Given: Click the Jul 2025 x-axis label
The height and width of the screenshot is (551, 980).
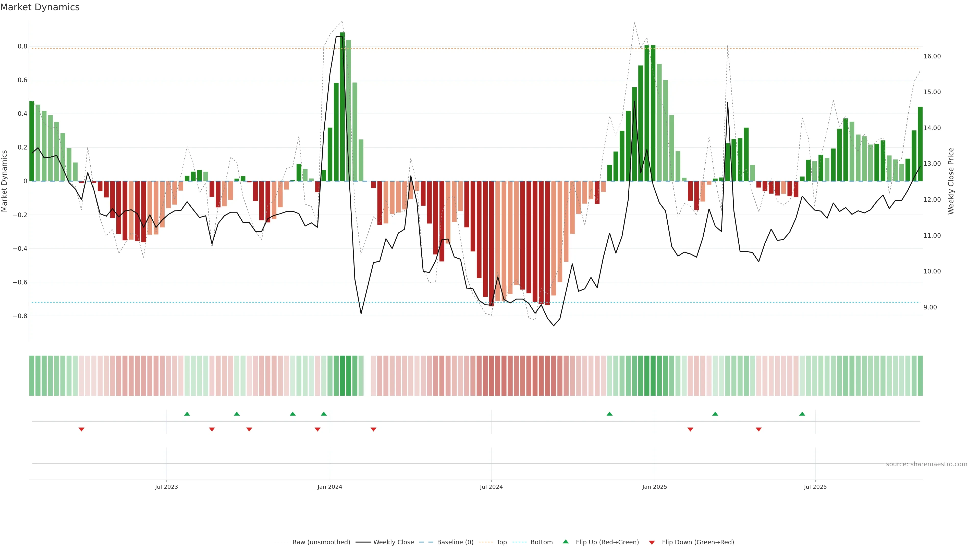Looking at the screenshot, I should click(815, 487).
